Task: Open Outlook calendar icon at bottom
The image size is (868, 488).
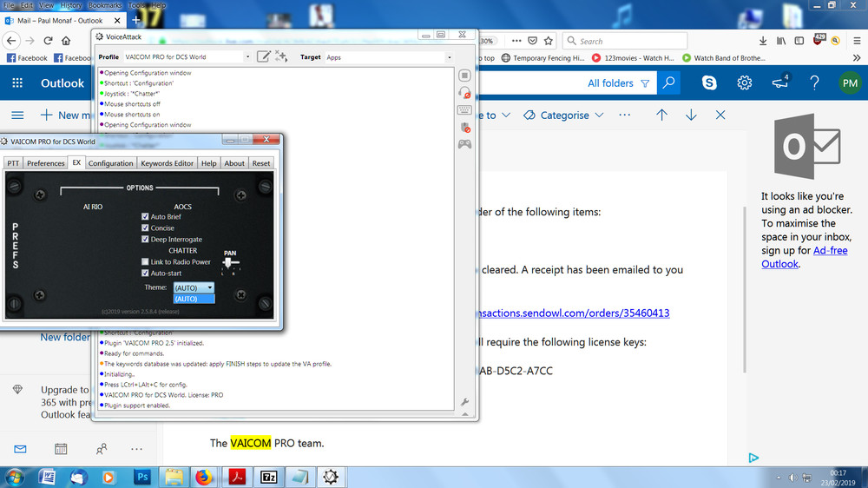Action: point(61,449)
